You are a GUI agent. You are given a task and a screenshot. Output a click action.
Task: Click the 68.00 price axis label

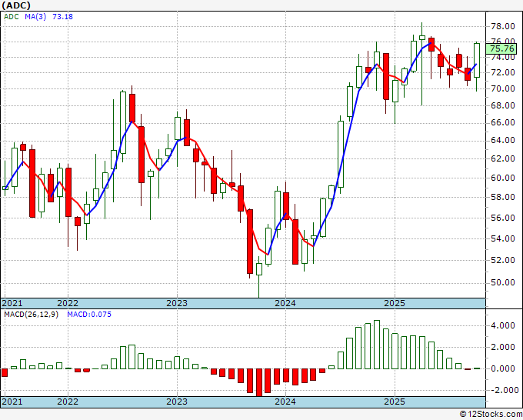(502, 105)
